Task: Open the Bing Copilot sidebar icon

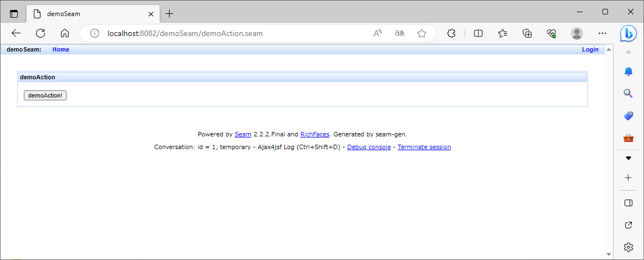Action: tap(628, 33)
